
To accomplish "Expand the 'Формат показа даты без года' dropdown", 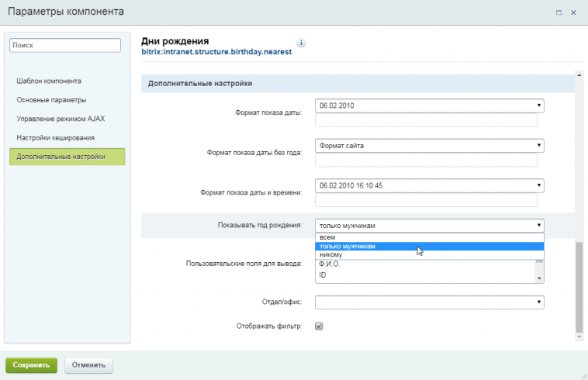I will [x=430, y=145].
